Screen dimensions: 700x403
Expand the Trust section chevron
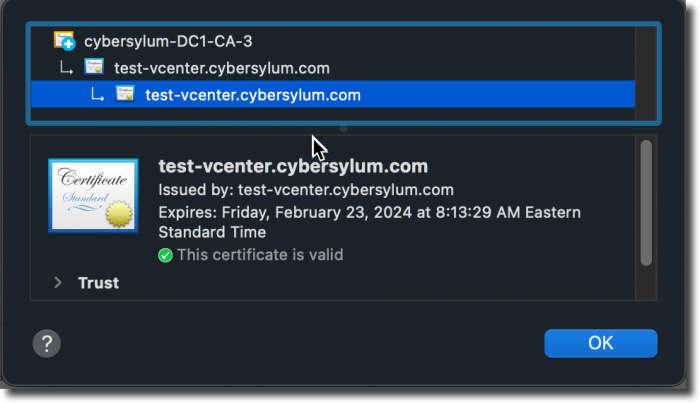click(x=58, y=283)
